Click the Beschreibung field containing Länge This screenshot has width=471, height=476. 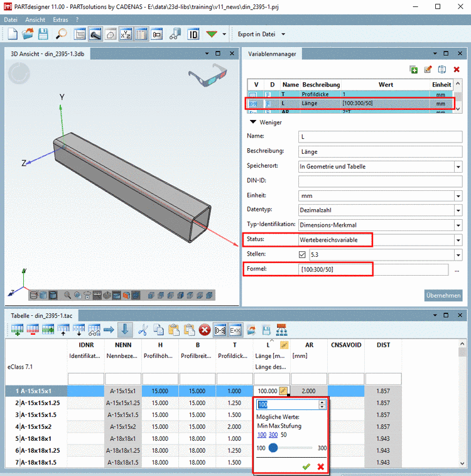(x=380, y=151)
